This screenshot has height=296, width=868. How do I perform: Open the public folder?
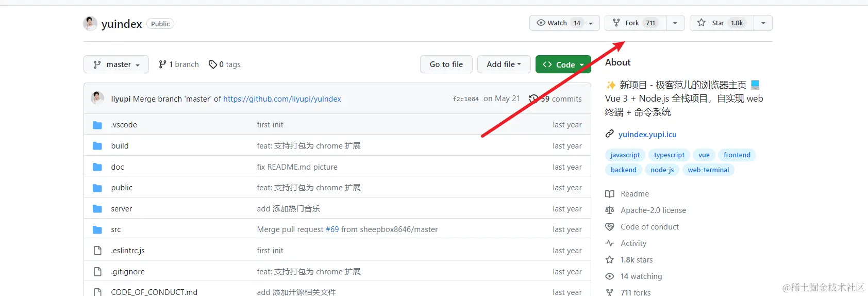click(x=122, y=188)
